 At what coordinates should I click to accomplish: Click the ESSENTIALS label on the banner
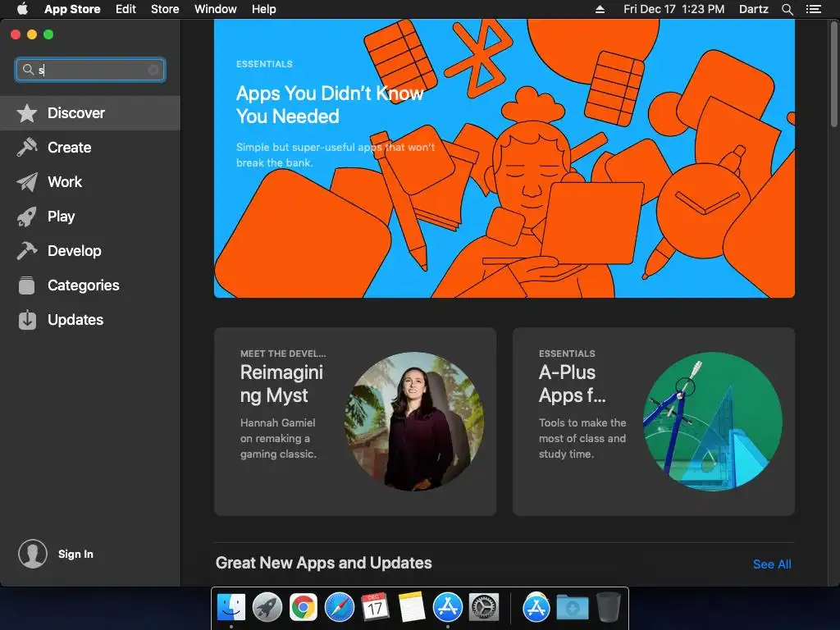265,64
